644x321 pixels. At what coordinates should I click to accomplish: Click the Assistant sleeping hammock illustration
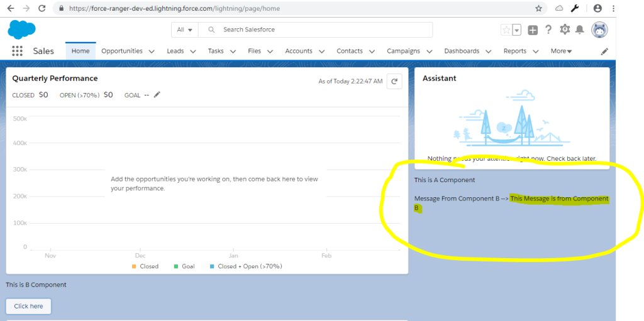(x=512, y=119)
